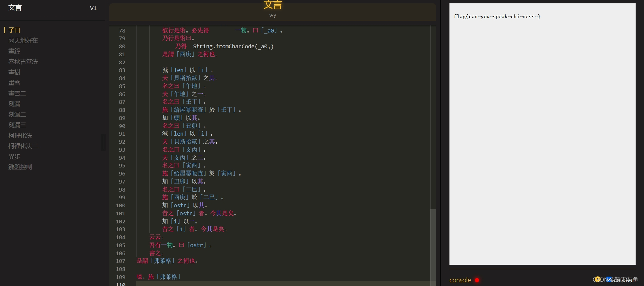Click the code line 施「給屋幂呃查」於「寅酉」
This screenshot has height=286, width=644.
(x=202, y=173)
